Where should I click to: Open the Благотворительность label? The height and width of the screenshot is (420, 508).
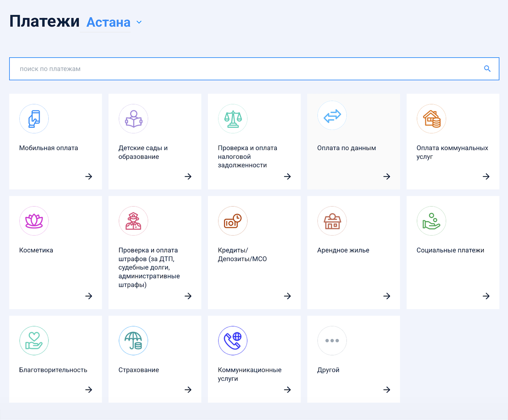click(x=53, y=370)
